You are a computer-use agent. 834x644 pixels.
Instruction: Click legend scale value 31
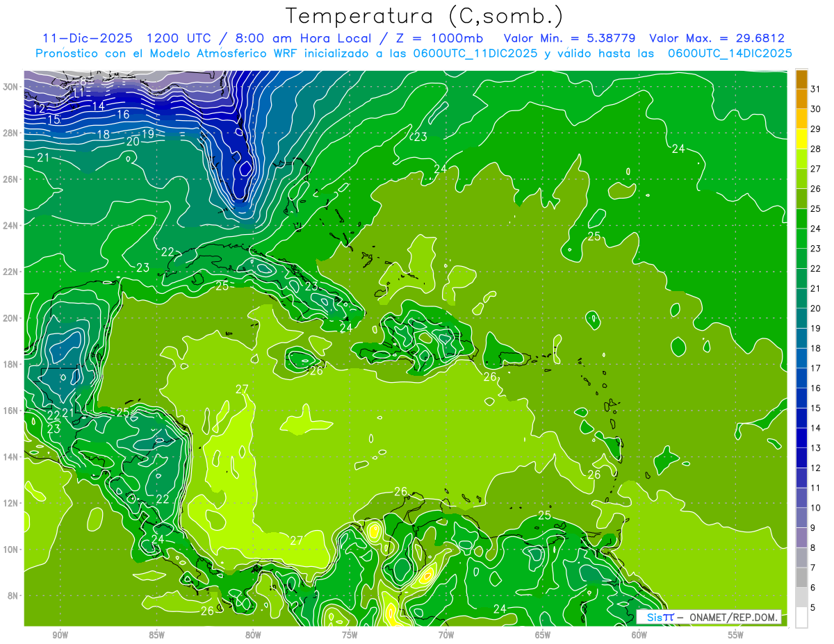pyautogui.click(x=816, y=89)
